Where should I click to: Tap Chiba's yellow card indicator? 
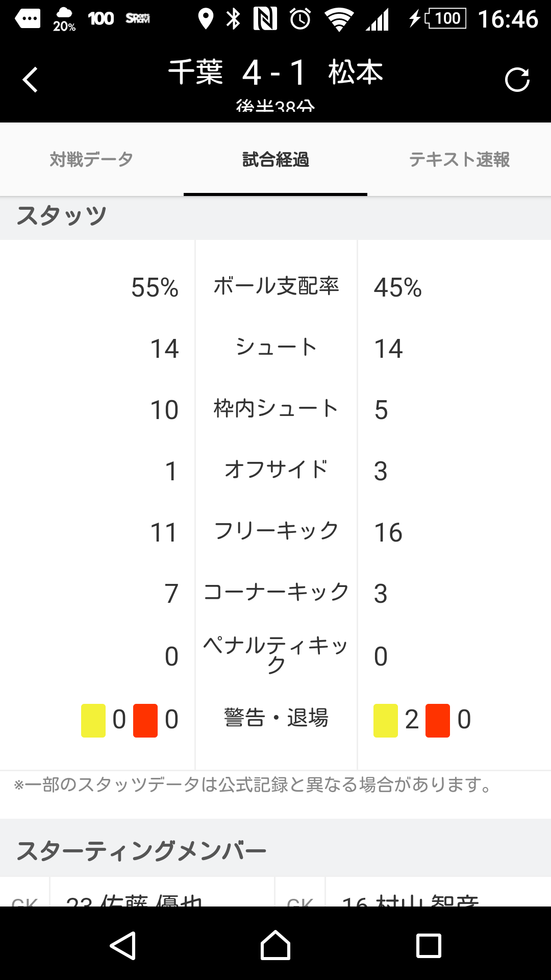(x=93, y=720)
